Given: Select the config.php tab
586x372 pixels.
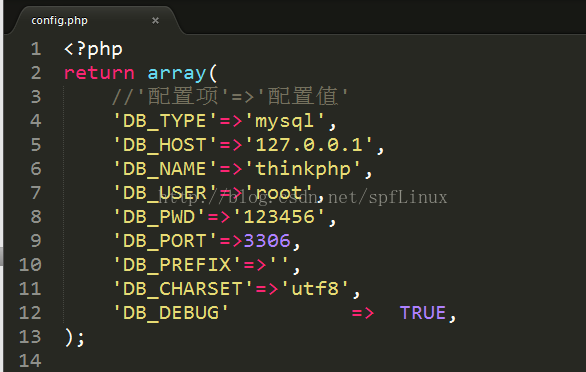Looking at the screenshot, I should pos(95,20).
